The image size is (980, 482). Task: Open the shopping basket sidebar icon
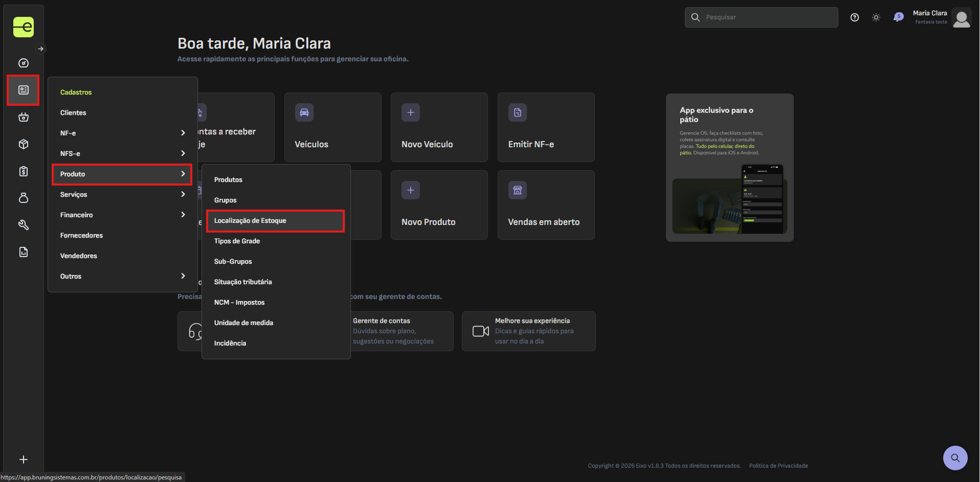[x=24, y=117]
